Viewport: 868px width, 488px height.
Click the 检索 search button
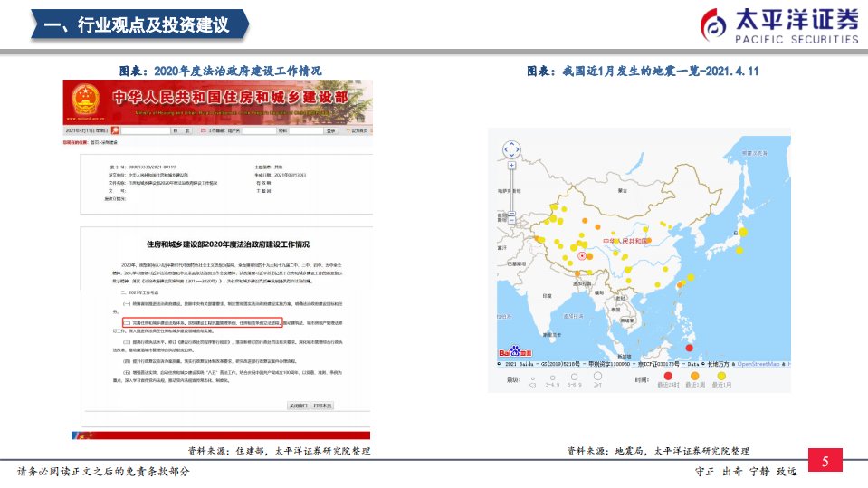182,130
